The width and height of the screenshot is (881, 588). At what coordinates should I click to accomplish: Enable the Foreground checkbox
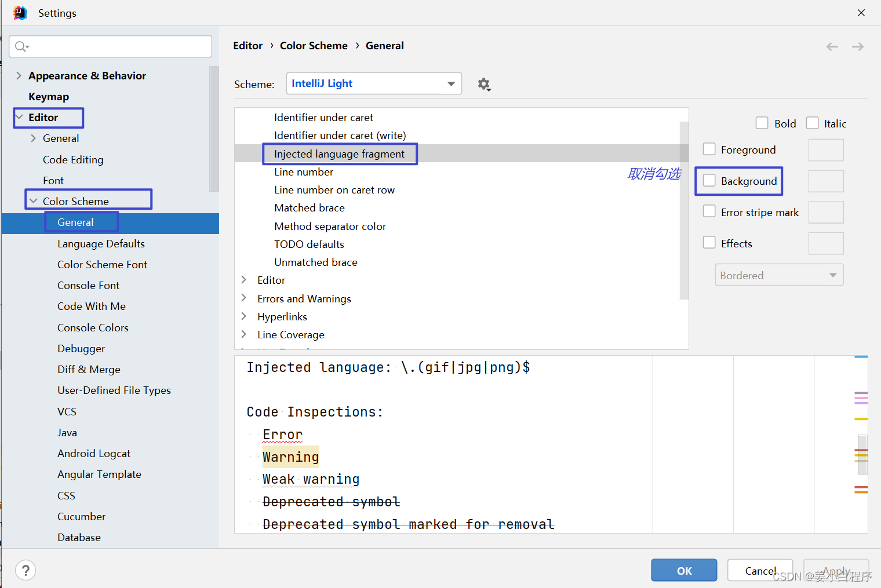pyautogui.click(x=709, y=149)
